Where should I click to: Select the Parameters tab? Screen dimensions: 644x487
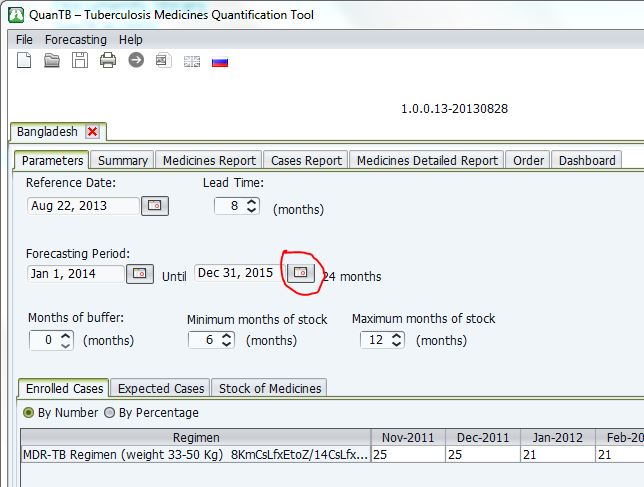(52, 160)
